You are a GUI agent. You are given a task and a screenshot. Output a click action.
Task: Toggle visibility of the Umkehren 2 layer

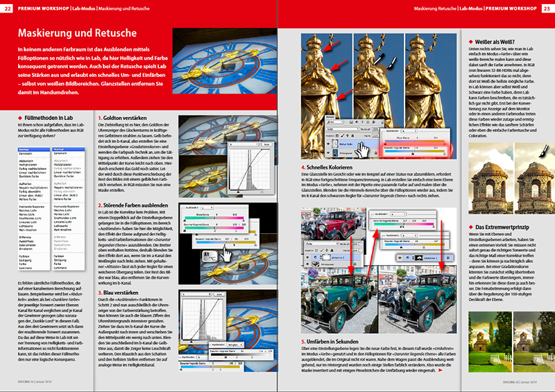tap(307, 257)
